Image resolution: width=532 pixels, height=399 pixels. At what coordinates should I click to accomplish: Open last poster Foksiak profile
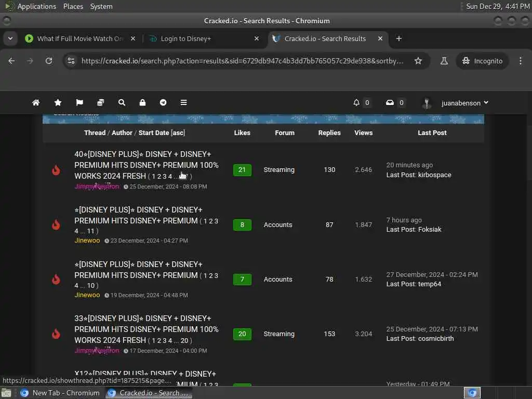[430, 229]
